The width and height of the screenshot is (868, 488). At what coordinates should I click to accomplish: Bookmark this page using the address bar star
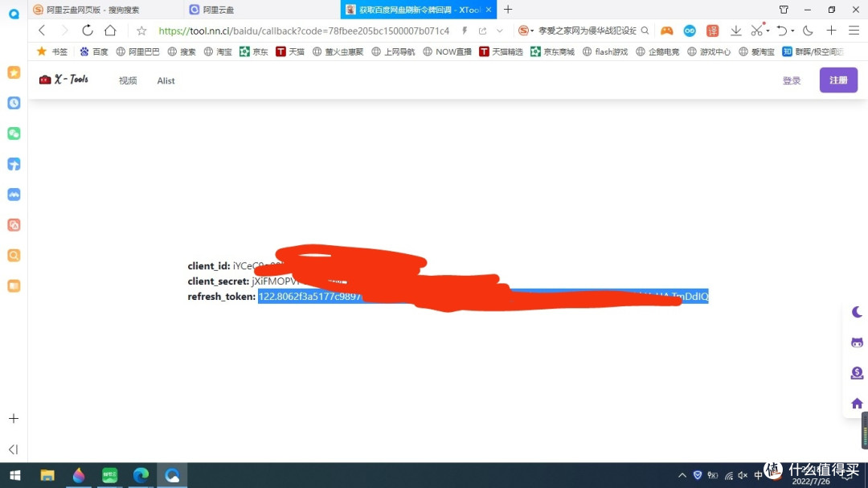[x=140, y=31]
